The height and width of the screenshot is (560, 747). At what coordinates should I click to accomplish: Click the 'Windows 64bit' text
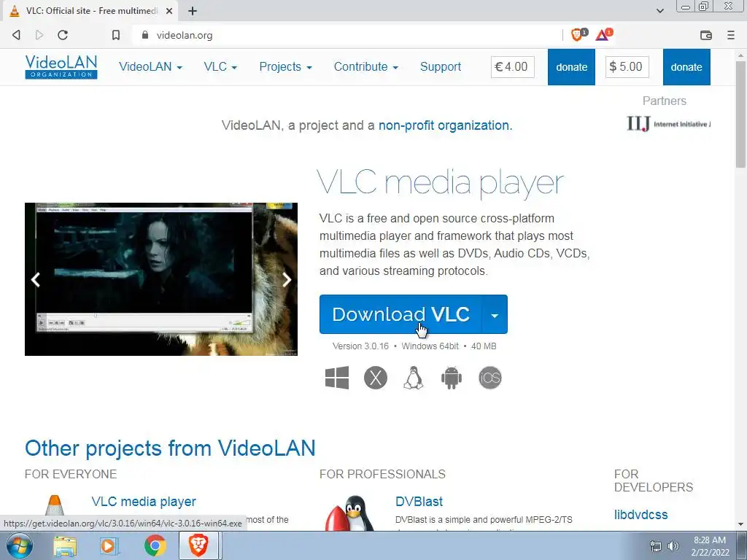click(430, 346)
